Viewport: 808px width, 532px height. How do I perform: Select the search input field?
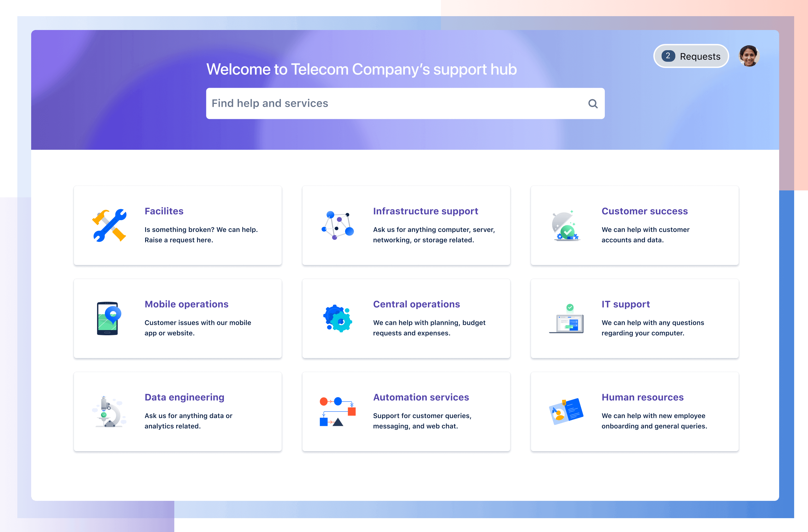click(405, 103)
